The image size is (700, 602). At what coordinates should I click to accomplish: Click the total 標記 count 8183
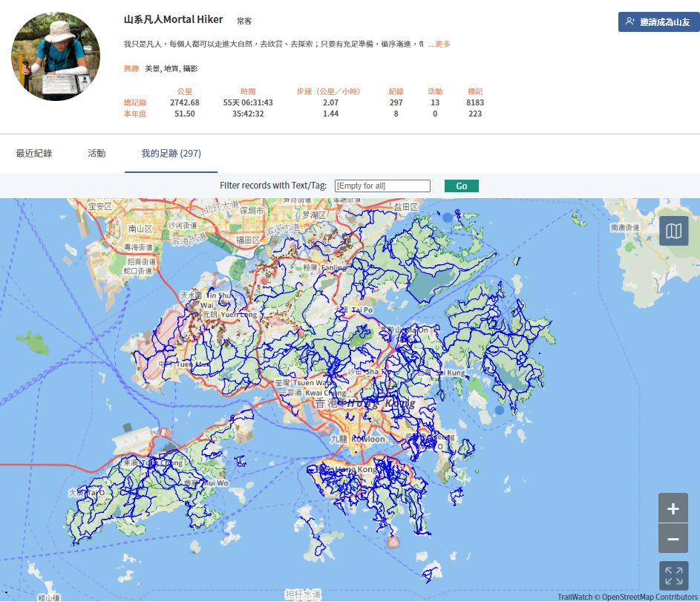click(475, 102)
